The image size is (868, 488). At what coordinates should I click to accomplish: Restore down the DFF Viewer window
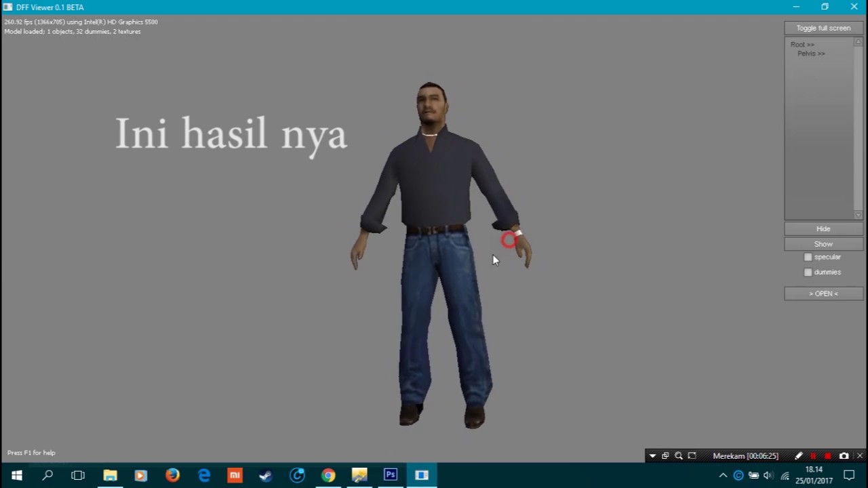click(x=825, y=7)
